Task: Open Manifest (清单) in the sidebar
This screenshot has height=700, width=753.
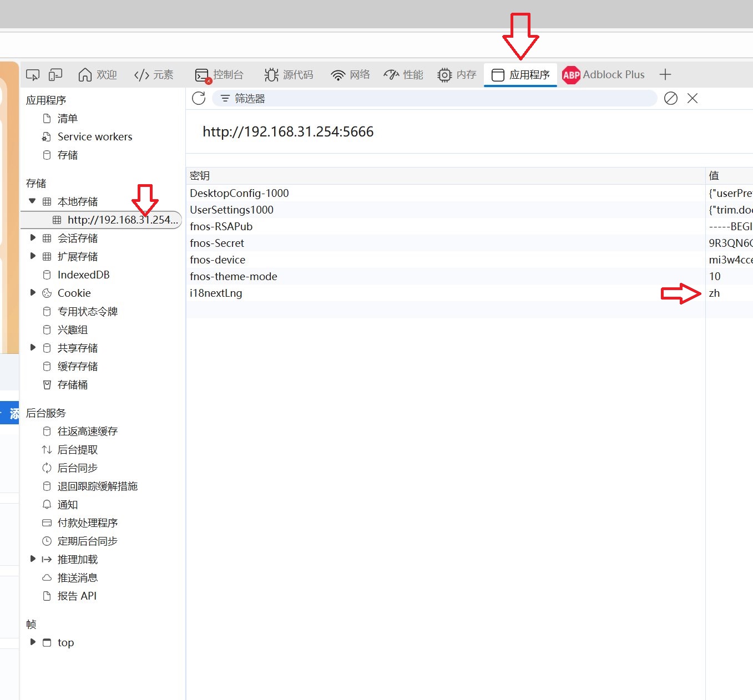Action: point(67,119)
